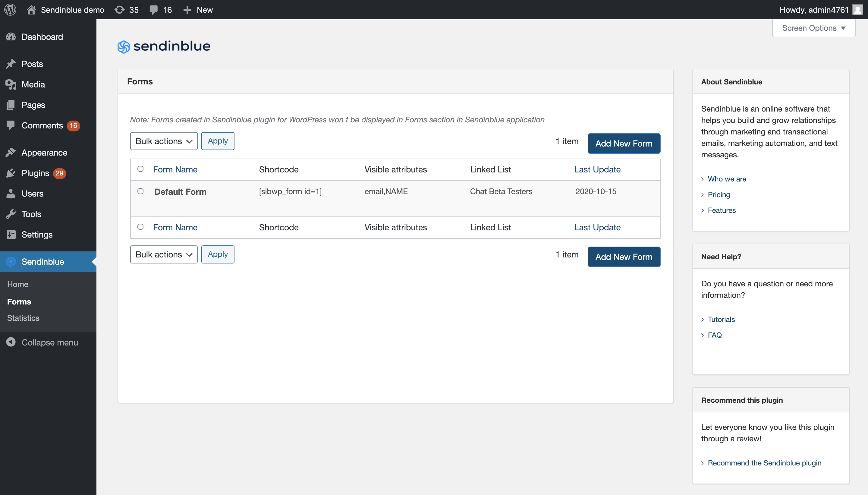Open the updates icon showing 35

click(120, 10)
